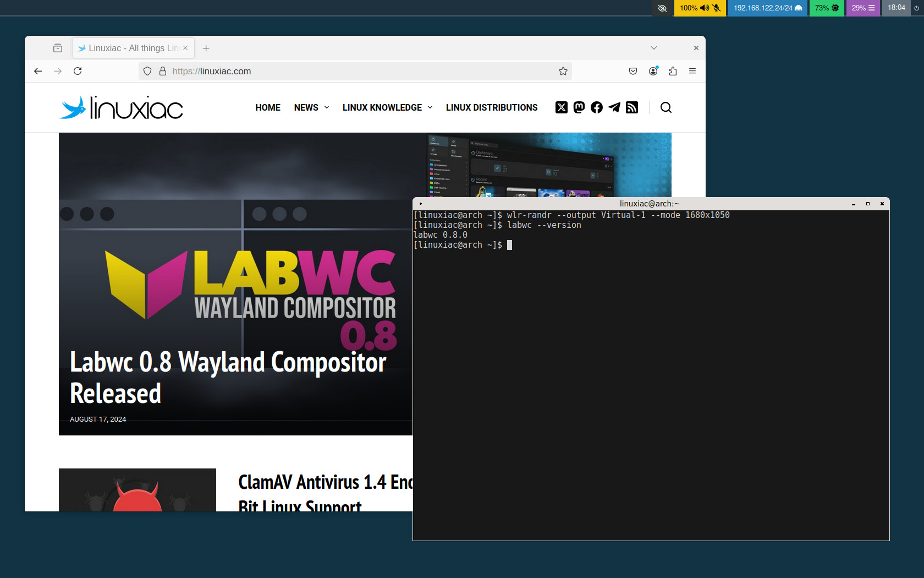Click the terminal prompt cursor line
The width and height of the screenshot is (924, 578).
coord(463,245)
